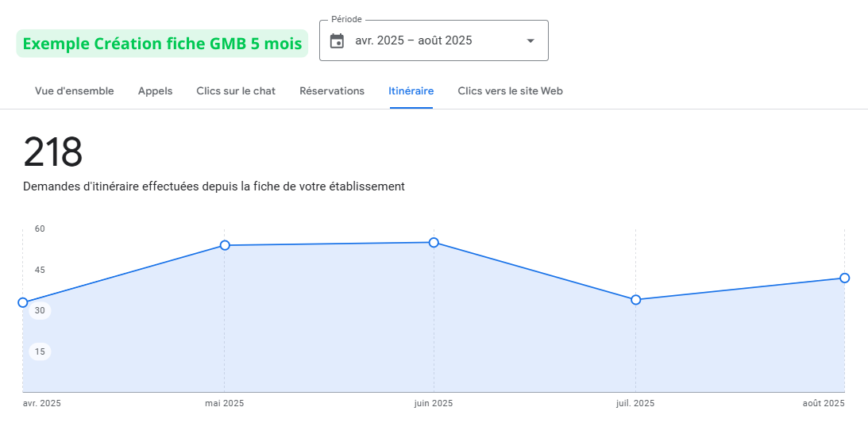
Task: Click the mai 2025 axis label
Action: click(225, 403)
